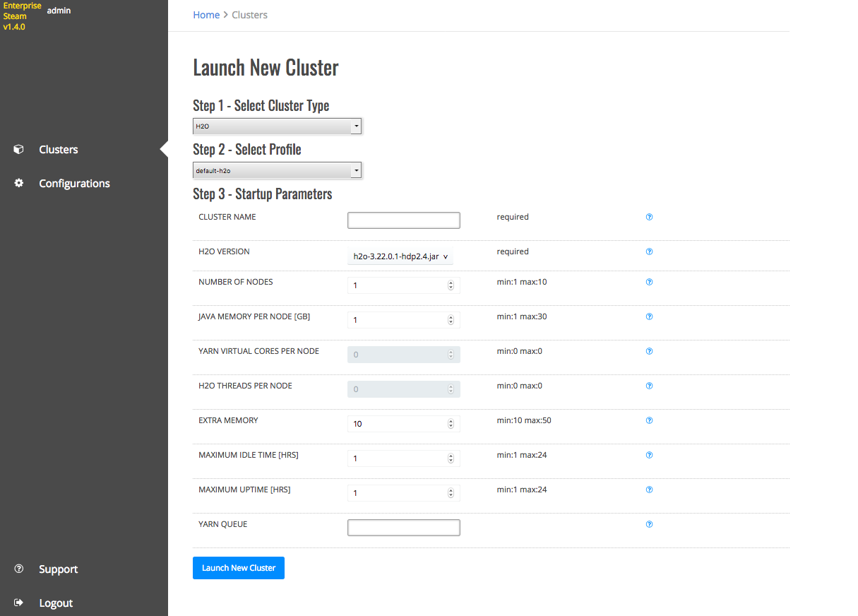Open the cluster type dropdown showing H2O
858x616 pixels.
(277, 126)
